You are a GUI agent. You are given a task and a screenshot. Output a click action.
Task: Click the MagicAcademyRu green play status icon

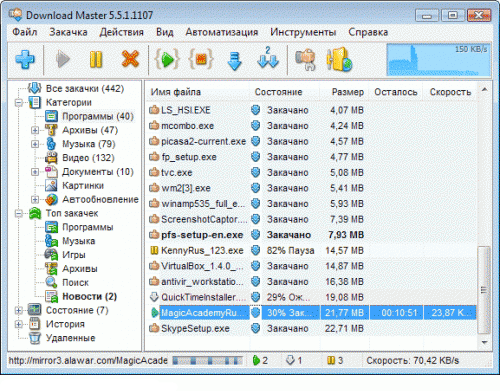(154, 313)
